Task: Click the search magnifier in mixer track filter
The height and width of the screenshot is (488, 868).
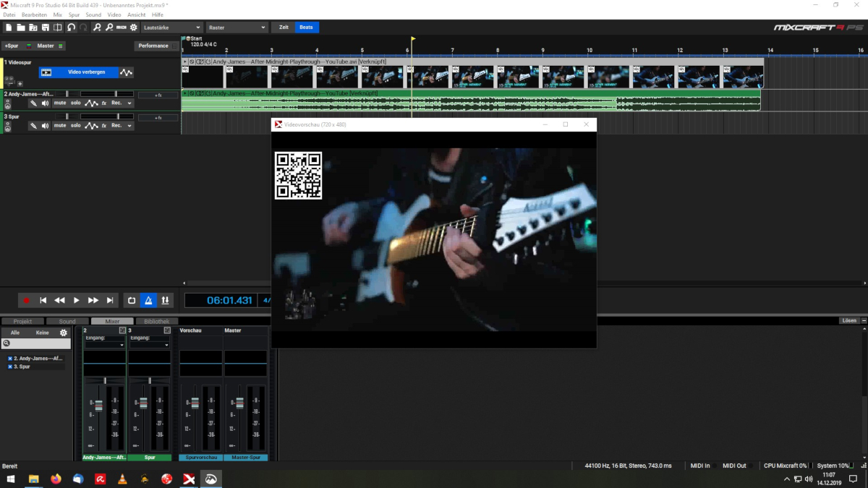Action: point(7,343)
